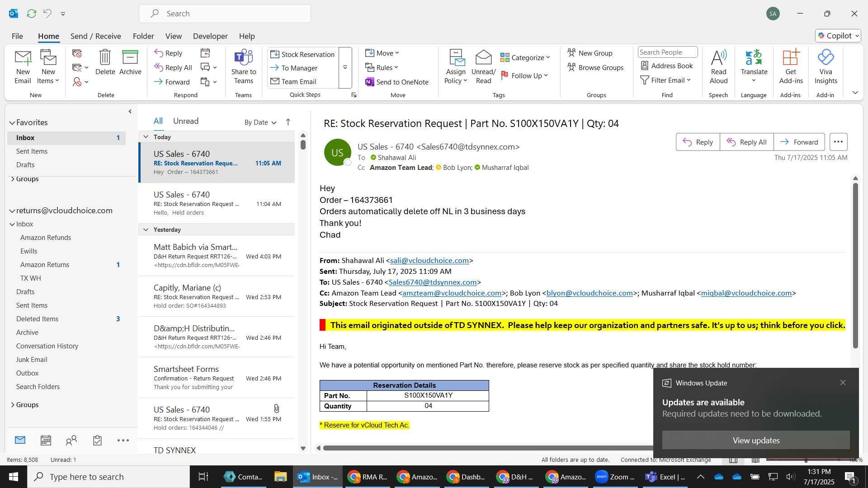
Task: Switch to the View tab
Action: [173, 36]
